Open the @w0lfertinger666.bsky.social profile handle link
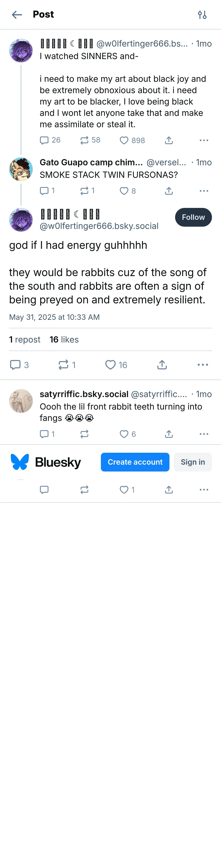The image size is (221, 868). click(99, 226)
